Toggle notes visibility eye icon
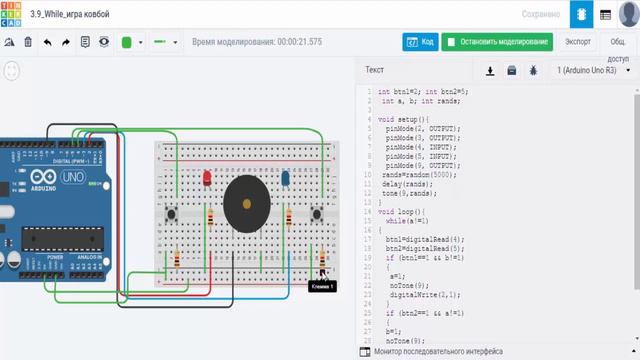This screenshot has width=640, height=360. pos(104,42)
